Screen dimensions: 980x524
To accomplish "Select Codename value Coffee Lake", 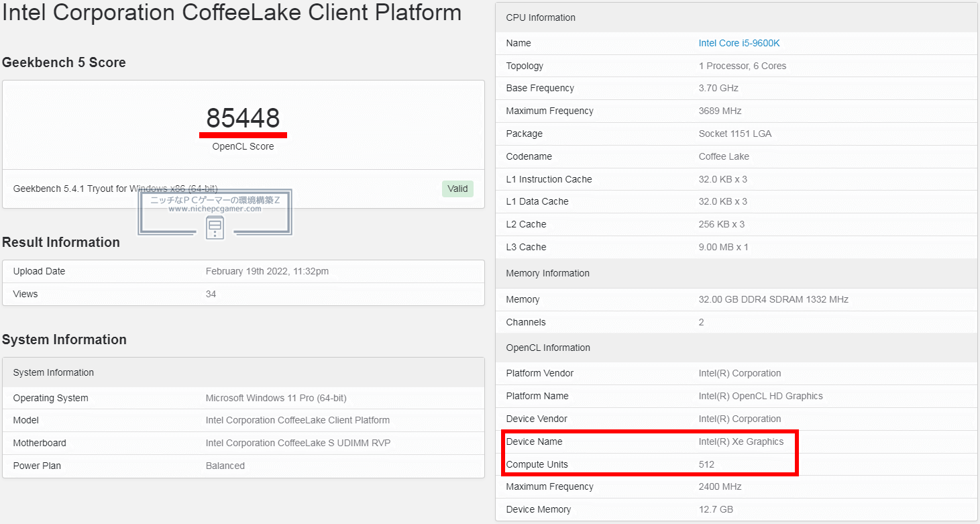I will [x=724, y=156].
